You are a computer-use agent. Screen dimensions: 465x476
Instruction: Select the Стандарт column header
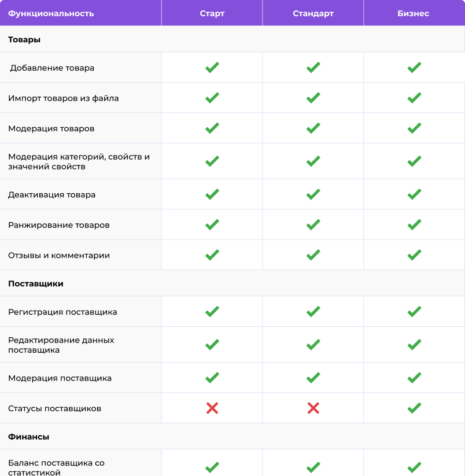pyautogui.click(x=313, y=13)
